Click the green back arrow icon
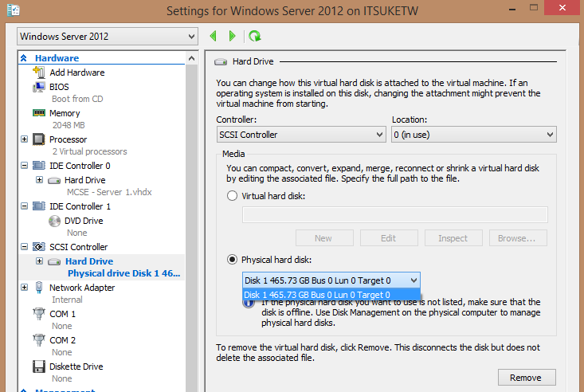 214,36
